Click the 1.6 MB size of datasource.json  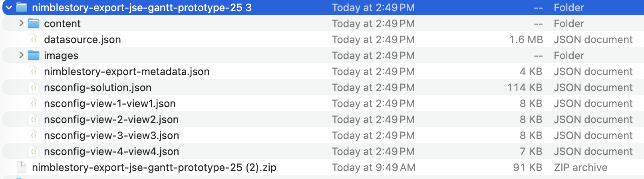526,40
